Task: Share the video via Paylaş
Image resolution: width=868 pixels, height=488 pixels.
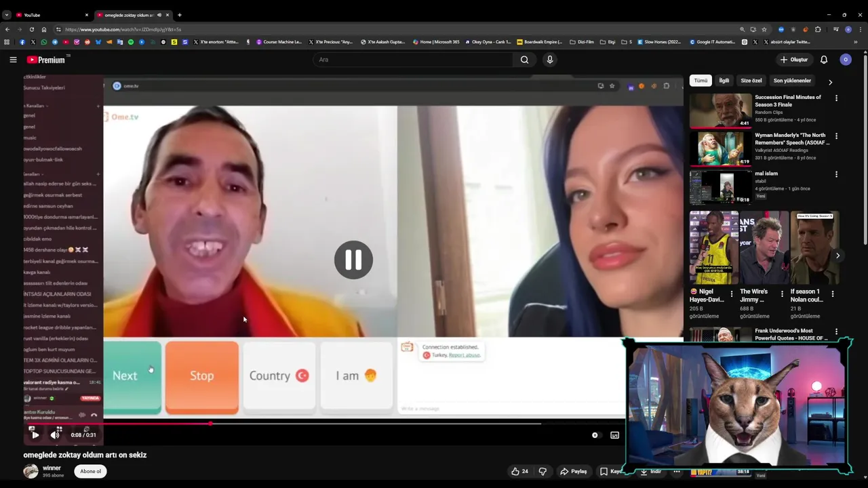Action: click(573, 471)
